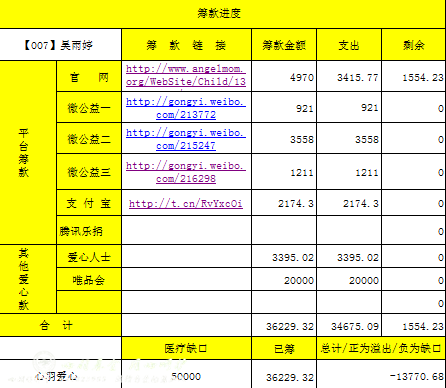This screenshot has height=388, width=446.
Task: Select 1211 in the 筹款金额 column
Action: tap(284, 172)
